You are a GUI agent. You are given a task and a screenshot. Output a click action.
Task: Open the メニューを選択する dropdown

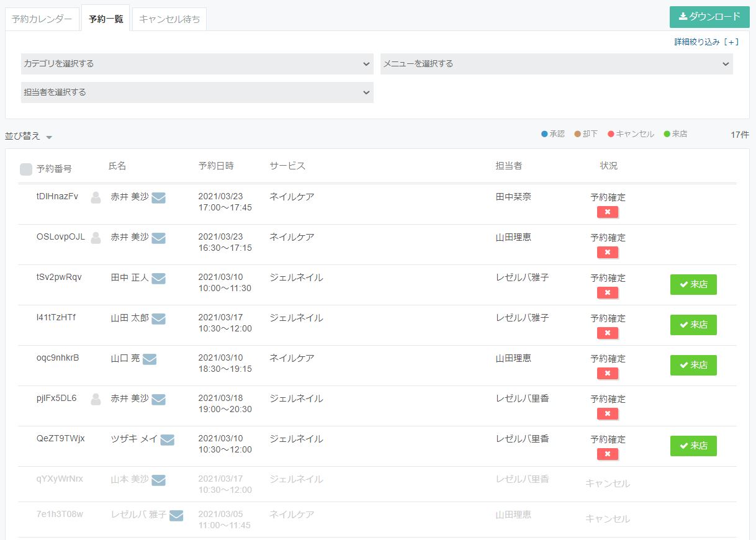[x=557, y=64]
